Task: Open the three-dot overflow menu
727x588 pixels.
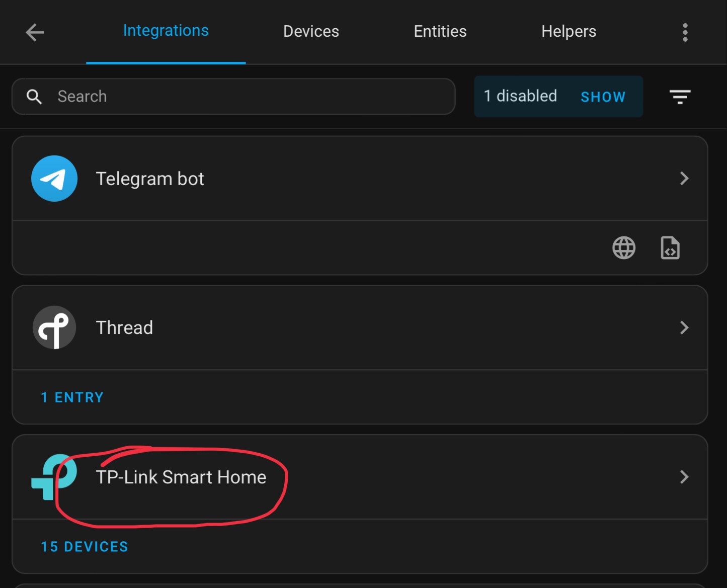Action: click(685, 32)
